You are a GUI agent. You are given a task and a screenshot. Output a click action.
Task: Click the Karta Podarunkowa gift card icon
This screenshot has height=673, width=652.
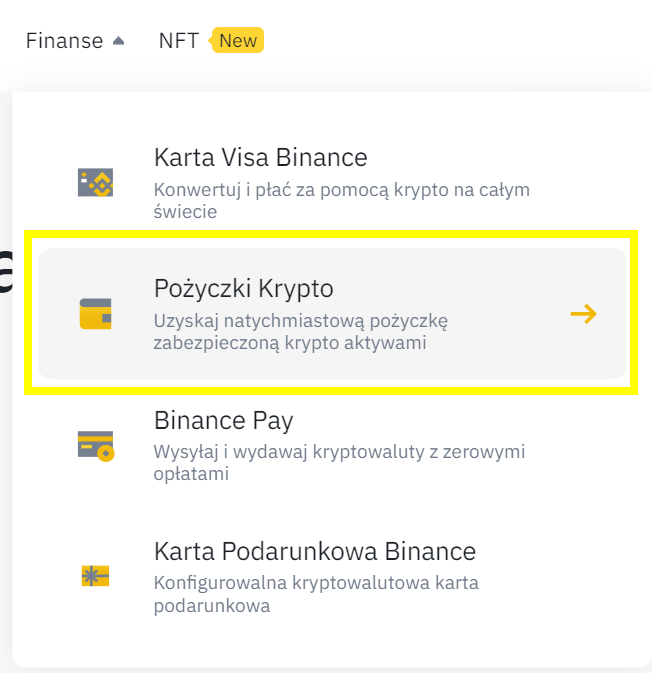96,576
